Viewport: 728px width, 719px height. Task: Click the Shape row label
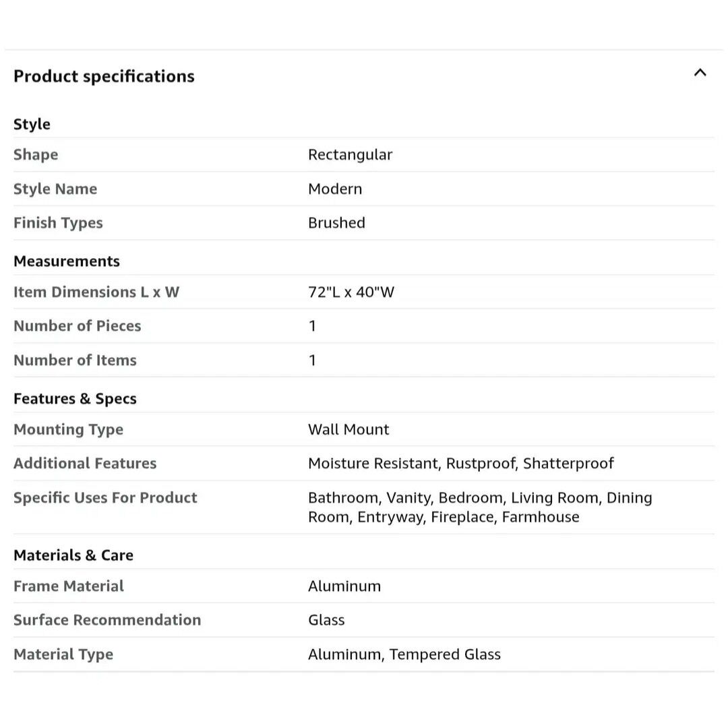tap(36, 154)
